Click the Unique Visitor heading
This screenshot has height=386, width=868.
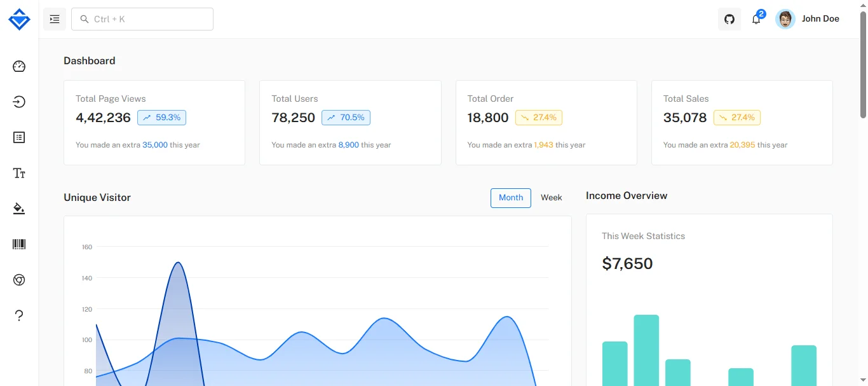(97, 198)
